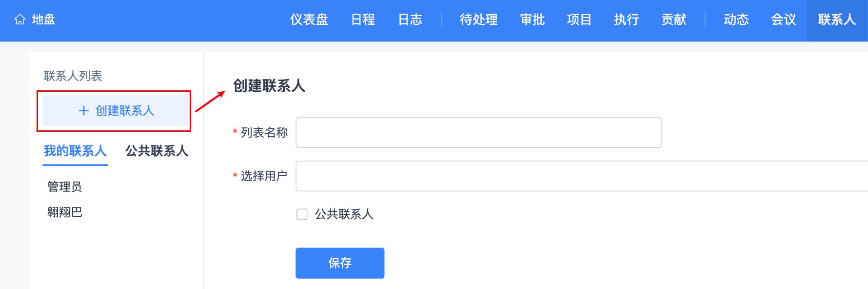Open 仪表盘 in top navigation
This screenshot has height=289, width=868.
309,20
